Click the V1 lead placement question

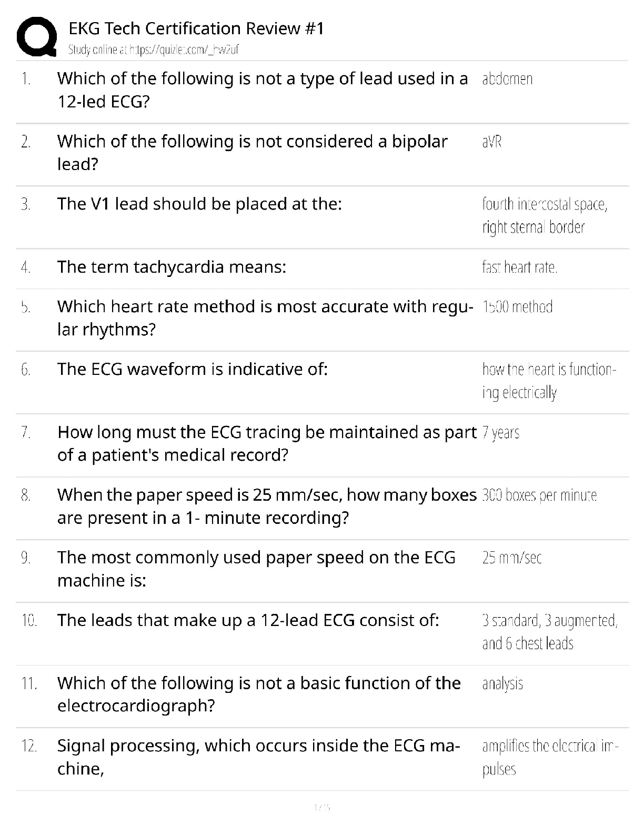coord(199,204)
